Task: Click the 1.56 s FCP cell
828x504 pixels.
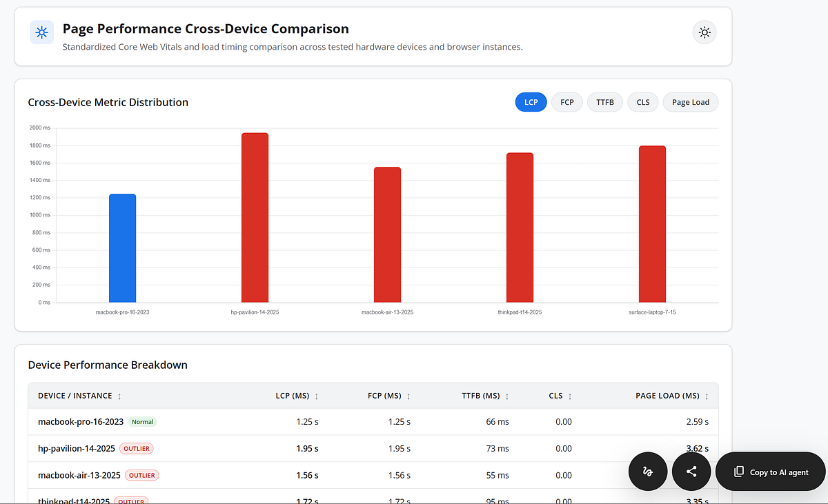Action: (x=399, y=476)
